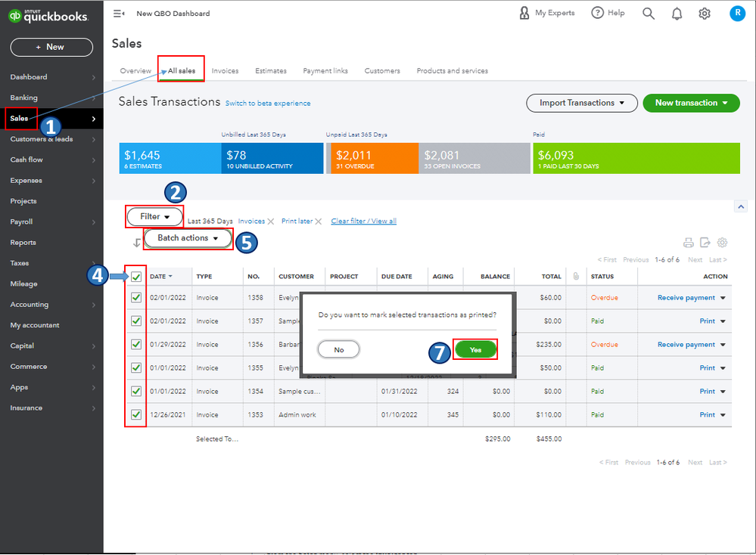Open the Import Transactions dropdown

coord(581,103)
